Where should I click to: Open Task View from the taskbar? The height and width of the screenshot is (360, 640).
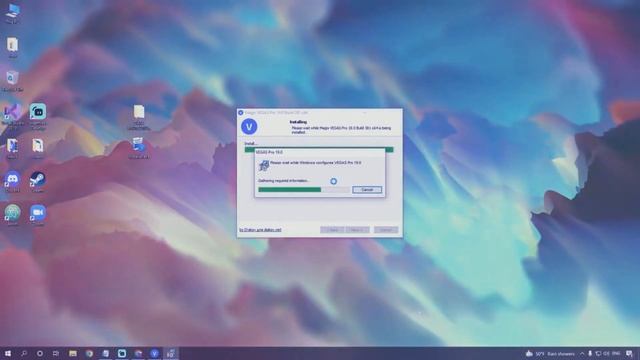pyautogui.click(x=56, y=353)
